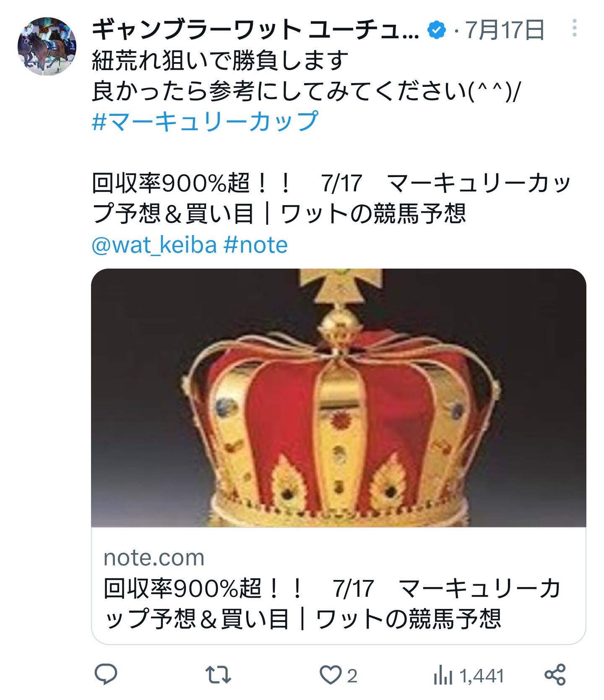
Task: Open post via text 紐荒れ狙いで勝負します
Action: click(x=220, y=60)
